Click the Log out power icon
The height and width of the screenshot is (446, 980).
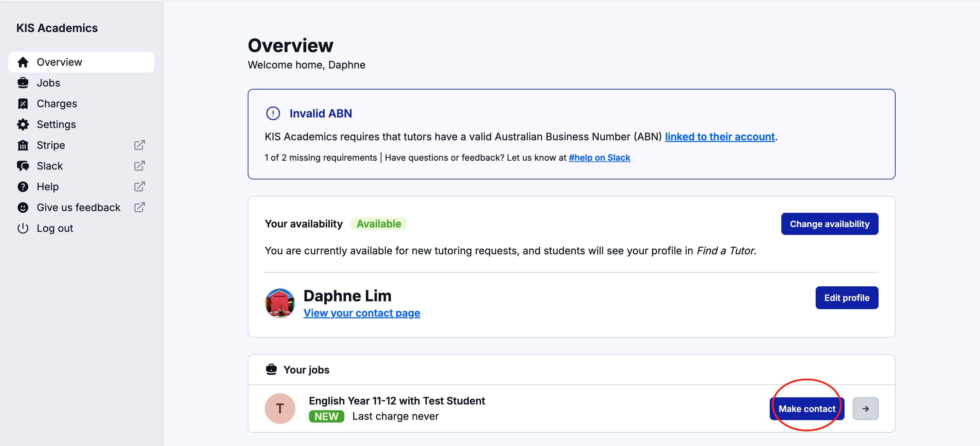tap(23, 228)
